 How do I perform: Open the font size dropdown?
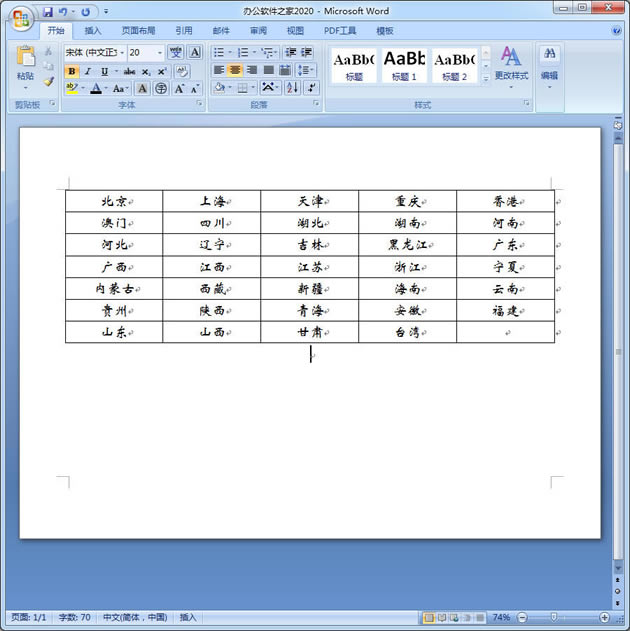tap(160, 52)
